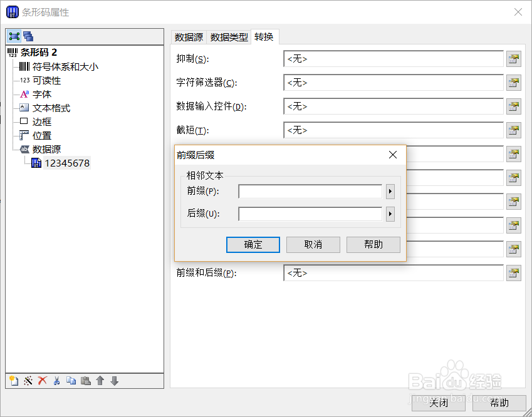Click 帮助 in the 前缀后缀 dialog

[373, 245]
